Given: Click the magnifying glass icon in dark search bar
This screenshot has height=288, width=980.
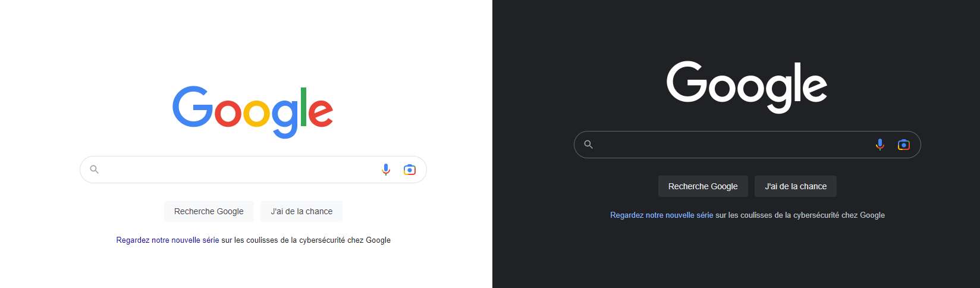Looking at the screenshot, I should 588,145.
